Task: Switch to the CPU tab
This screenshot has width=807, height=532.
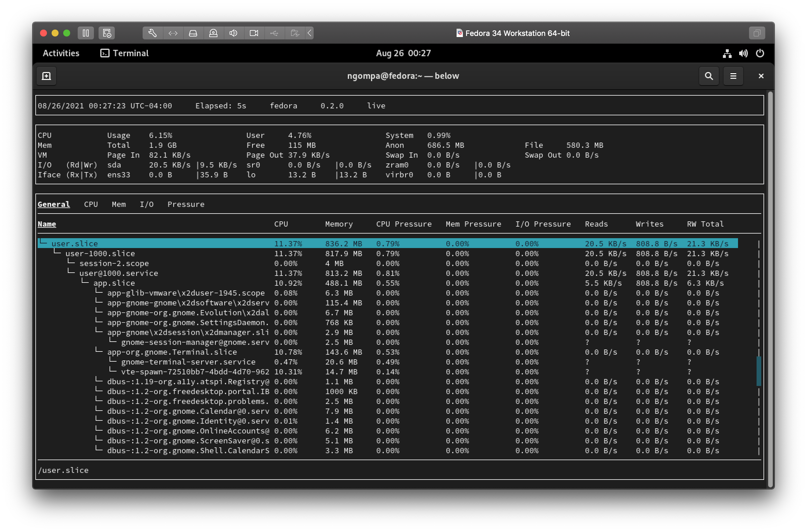Action: pos(91,204)
